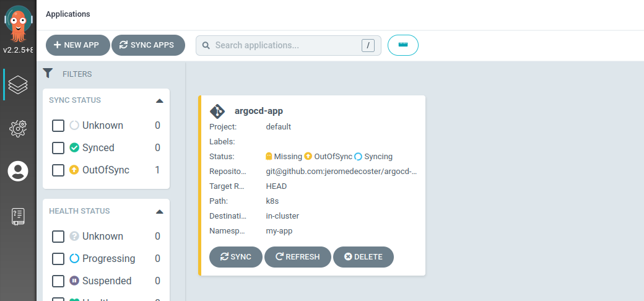Open Settings gears icon in sidebar
This screenshot has width=644, height=301.
pos(18,128)
